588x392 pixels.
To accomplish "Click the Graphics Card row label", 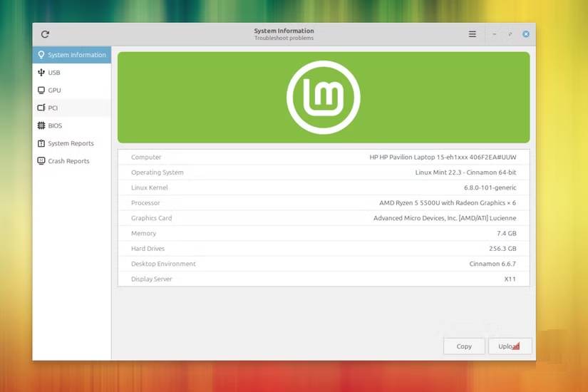I will pyautogui.click(x=152, y=218).
